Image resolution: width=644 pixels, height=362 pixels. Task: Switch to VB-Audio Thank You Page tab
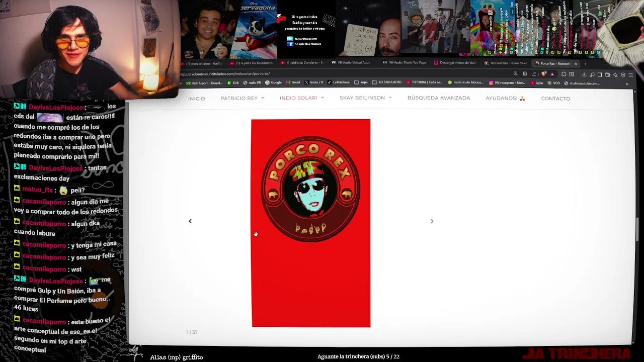(405, 63)
